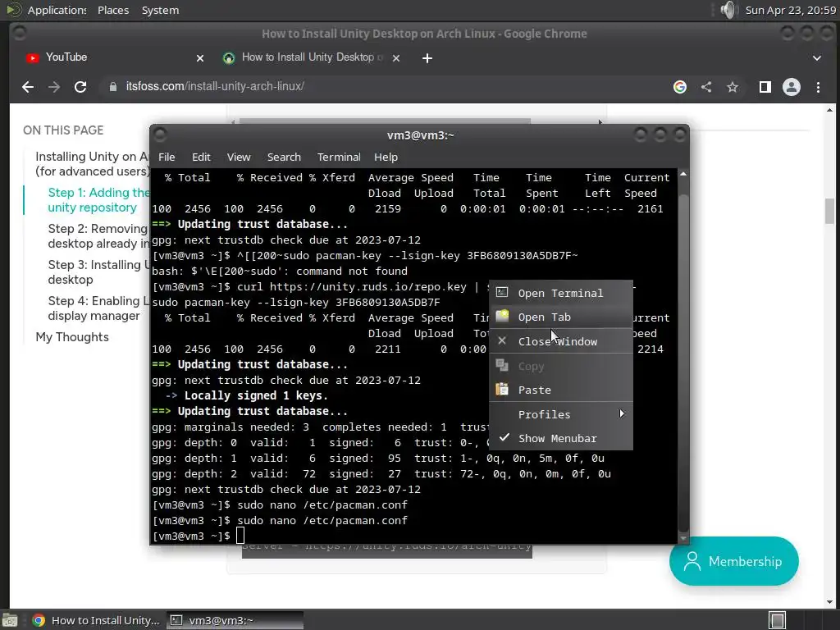The width and height of the screenshot is (840, 630).
Task: Open the Places menu
Action: tap(113, 10)
